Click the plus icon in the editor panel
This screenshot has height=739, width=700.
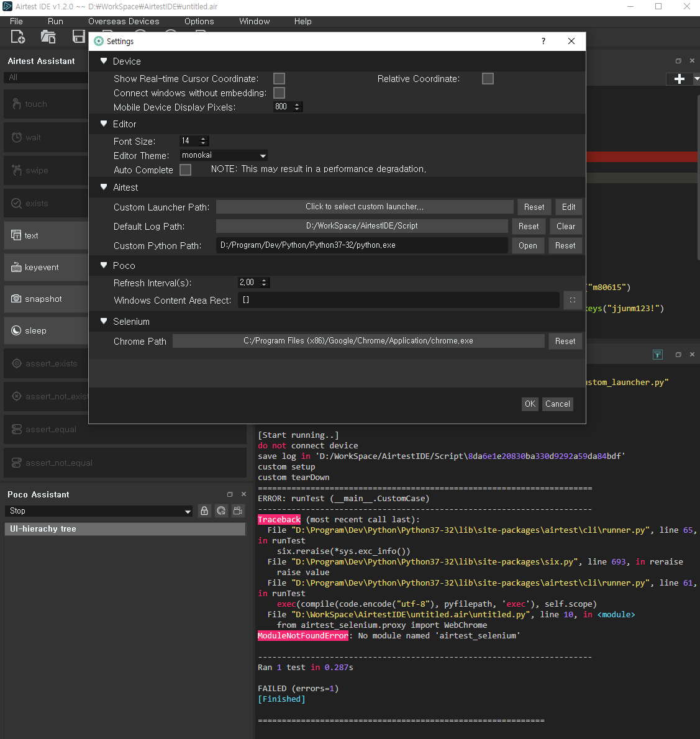pos(680,79)
